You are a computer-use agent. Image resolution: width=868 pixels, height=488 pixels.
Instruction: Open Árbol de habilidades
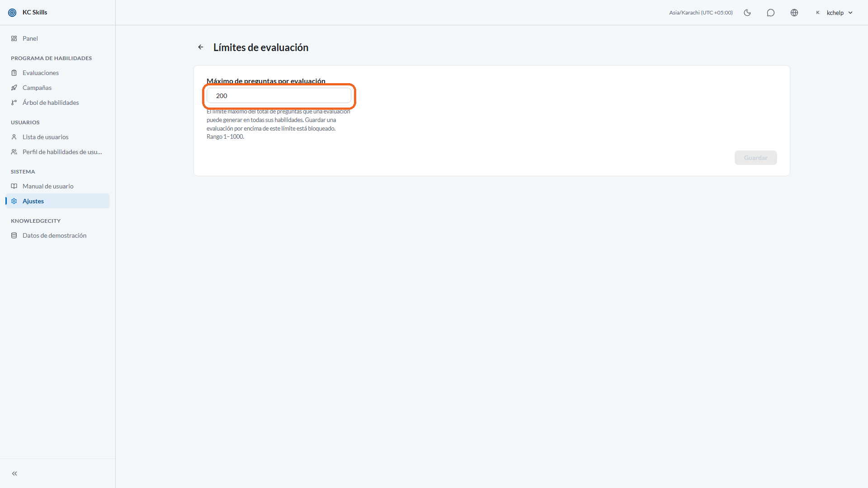58,103
